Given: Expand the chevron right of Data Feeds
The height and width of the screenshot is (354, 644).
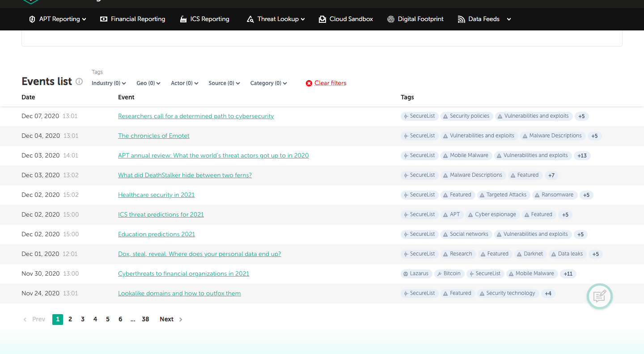Looking at the screenshot, I should (x=509, y=19).
